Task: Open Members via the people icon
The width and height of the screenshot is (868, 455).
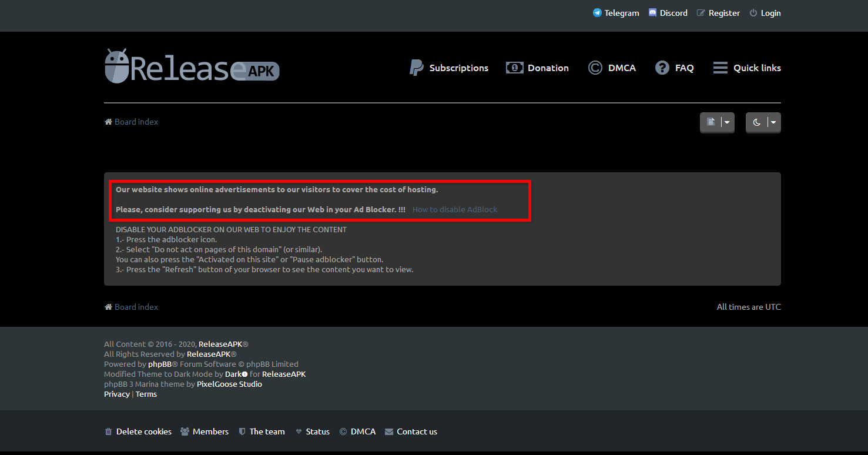Action: [184, 431]
